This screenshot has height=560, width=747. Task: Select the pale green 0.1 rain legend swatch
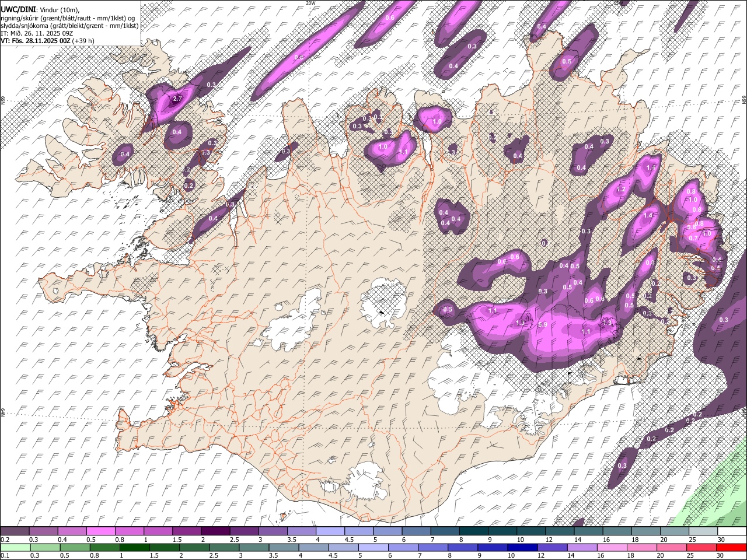tap(15, 547)
